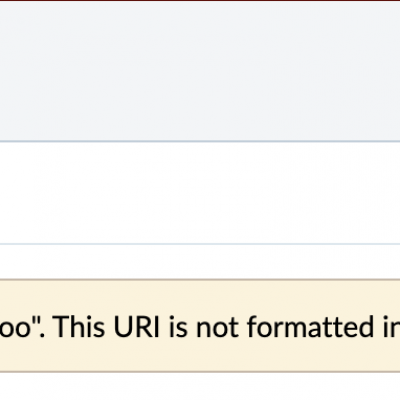Image resolution: width=400 pixels, height=400 pixels.
Task: Click the thin divider between the white rows
Action: tap(200, 244)
